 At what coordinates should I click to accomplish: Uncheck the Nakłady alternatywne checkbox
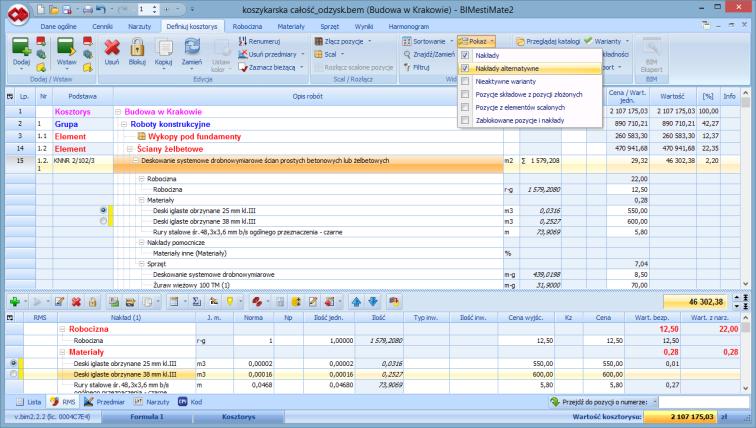point(465,68)
